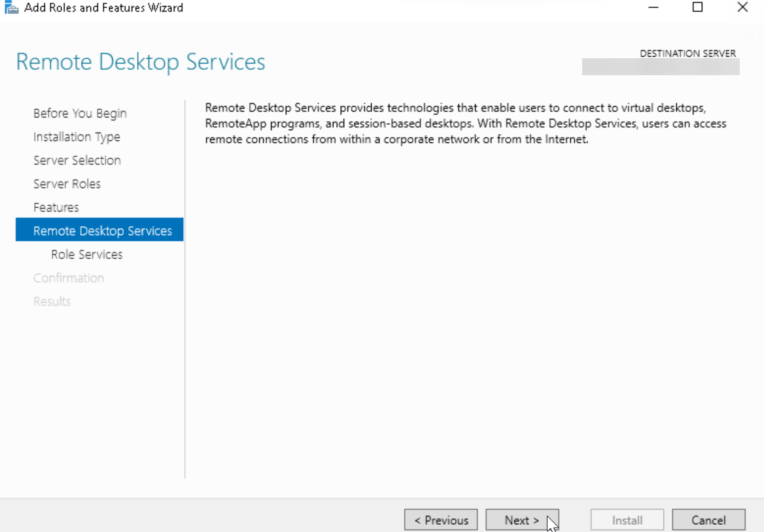Open the Features page
Image resolution: width=764 pixels, height=532 pixels.
coord(56,207)
